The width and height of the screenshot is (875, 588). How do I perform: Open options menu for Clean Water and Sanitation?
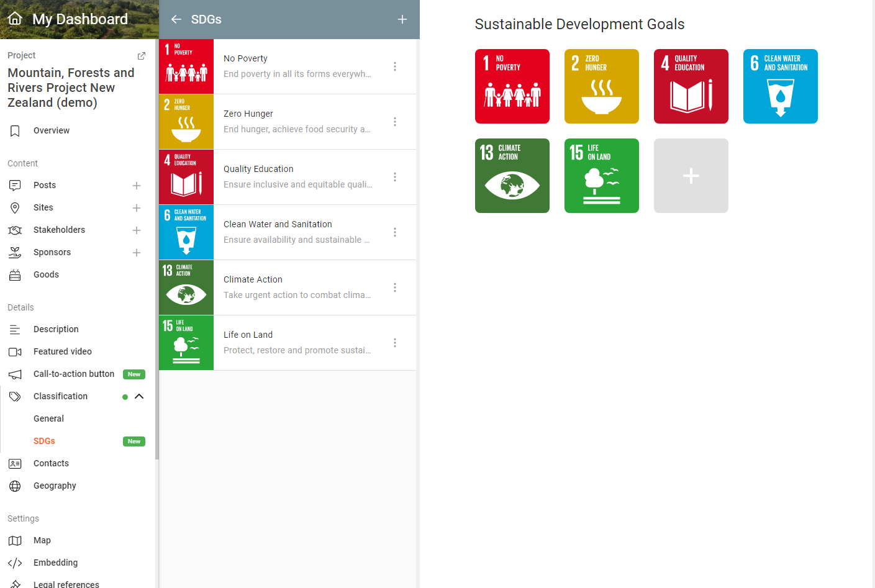click(x=395, y=232)
